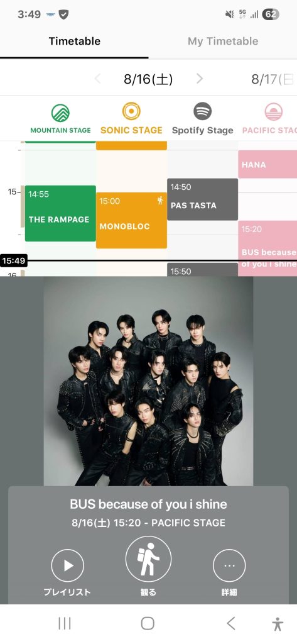Tap the 15:49 current time marker

pos(14,260)
